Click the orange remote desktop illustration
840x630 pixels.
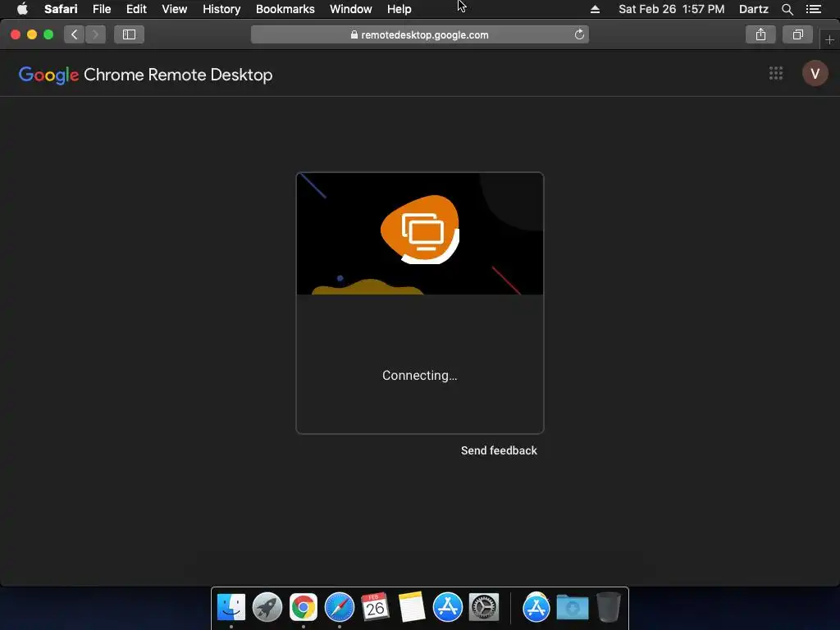[x=420, y=230]
